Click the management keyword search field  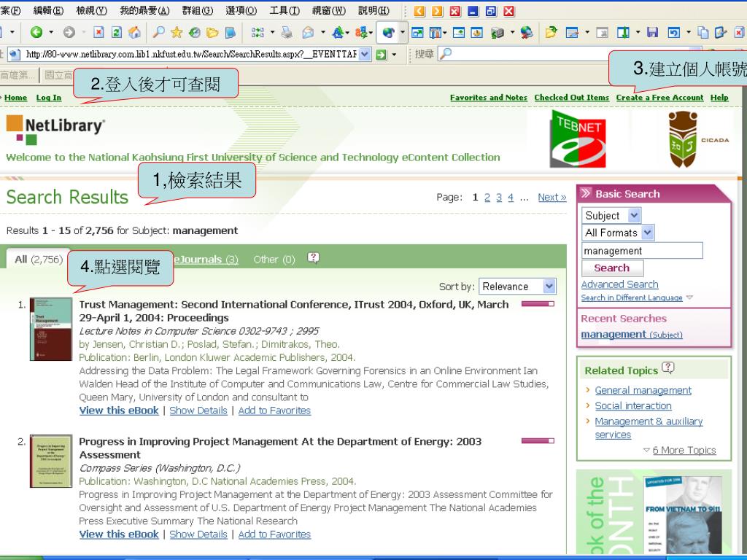coord(642,251)
